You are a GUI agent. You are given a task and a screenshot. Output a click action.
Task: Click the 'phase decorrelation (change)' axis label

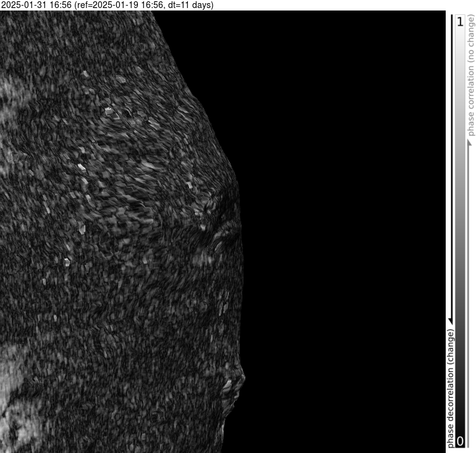point(451,387)
